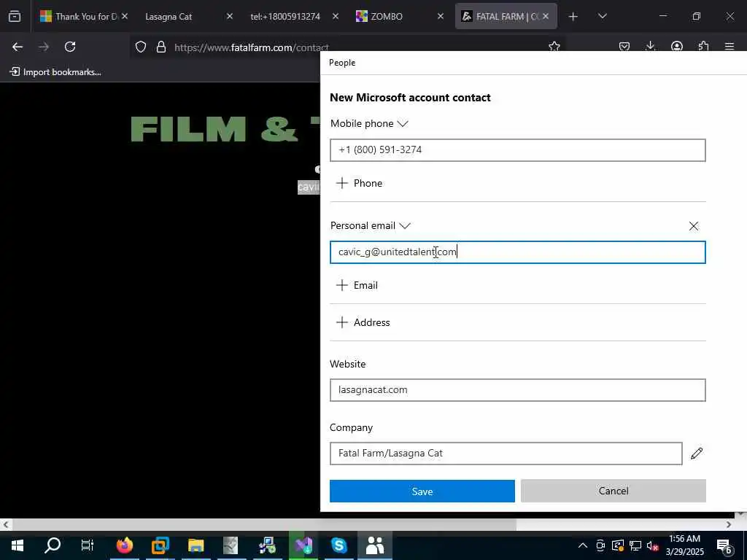Close the Lasagna Cat tab
This screenshot has height=560, width=747.
click(x=230, y=16)
